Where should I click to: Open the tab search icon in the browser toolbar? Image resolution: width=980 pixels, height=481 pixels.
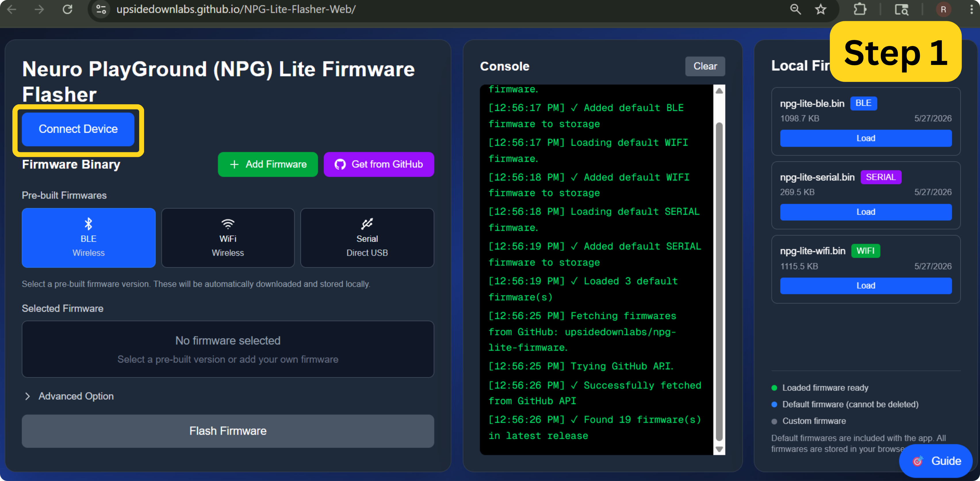[901, 9]
